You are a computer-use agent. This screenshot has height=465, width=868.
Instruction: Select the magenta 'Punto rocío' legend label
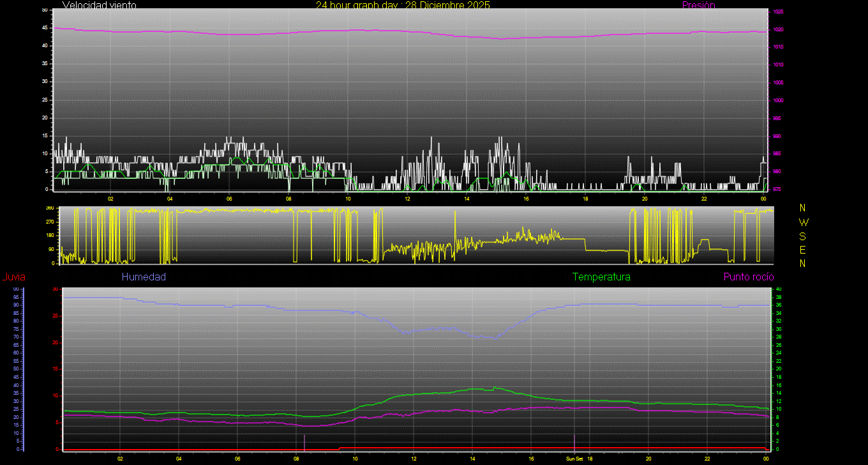pyautogui.click(x=748, y=277)
